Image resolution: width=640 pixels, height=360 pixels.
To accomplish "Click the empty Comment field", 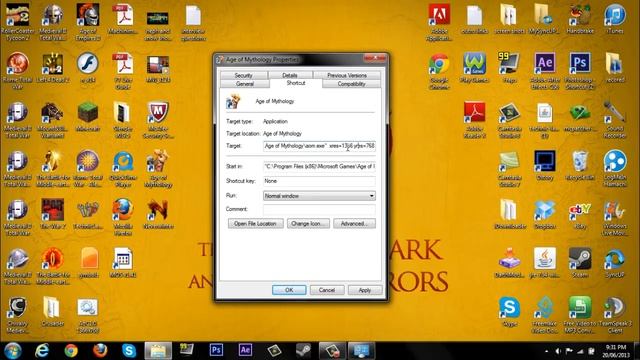I will tap(319, 209).
